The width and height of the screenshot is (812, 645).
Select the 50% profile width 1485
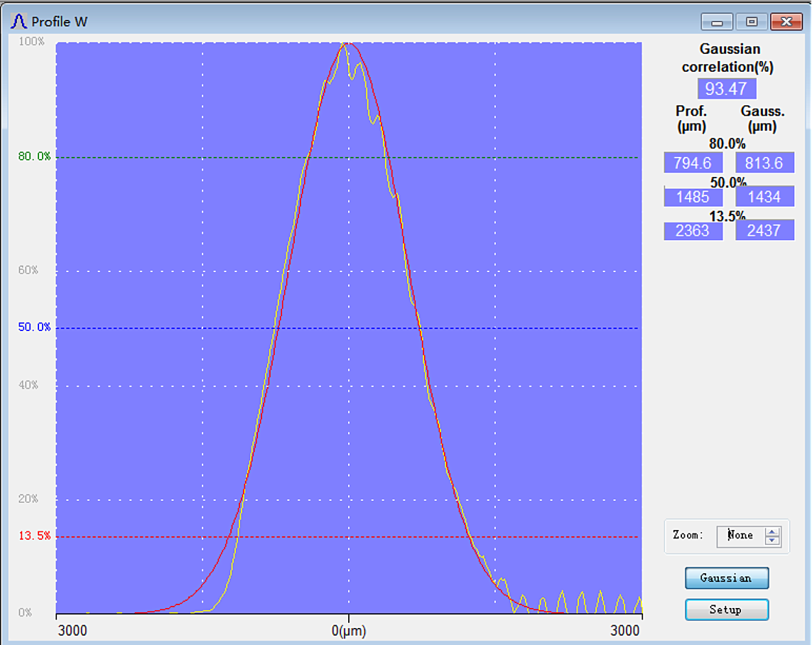[x=693, y=197]
